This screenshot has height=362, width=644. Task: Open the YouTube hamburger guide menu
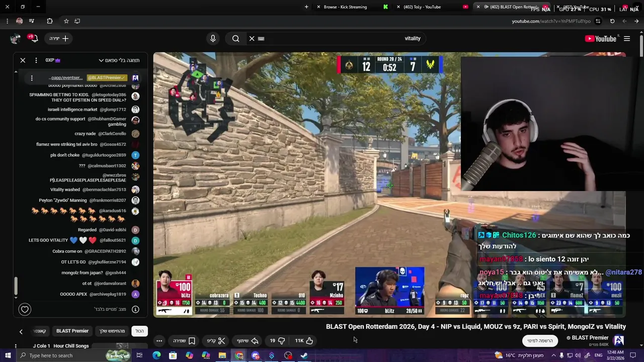point(627,39)
